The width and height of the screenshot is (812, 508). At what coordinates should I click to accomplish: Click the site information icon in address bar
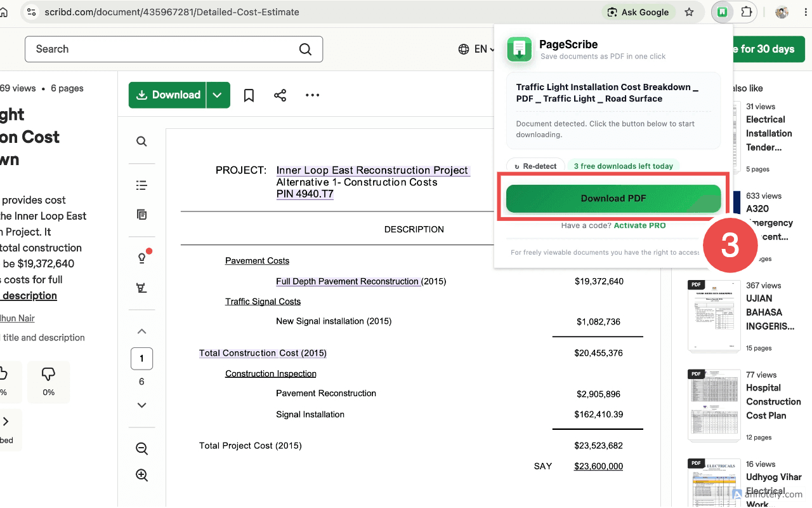[x=32, y=12]
